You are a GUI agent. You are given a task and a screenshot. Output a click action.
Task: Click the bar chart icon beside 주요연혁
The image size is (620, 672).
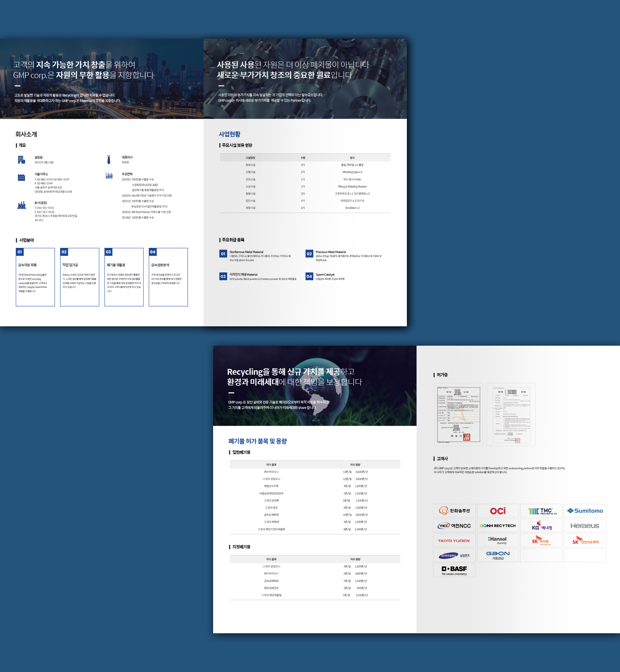[x=109, y=175]
